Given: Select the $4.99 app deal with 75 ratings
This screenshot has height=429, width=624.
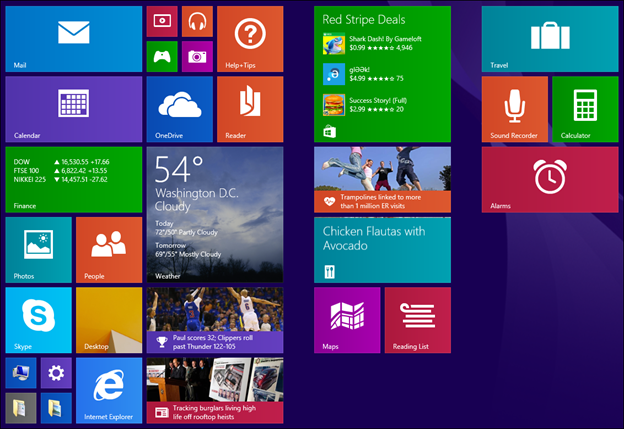Looking at the screenshot, I should point(363,74).
